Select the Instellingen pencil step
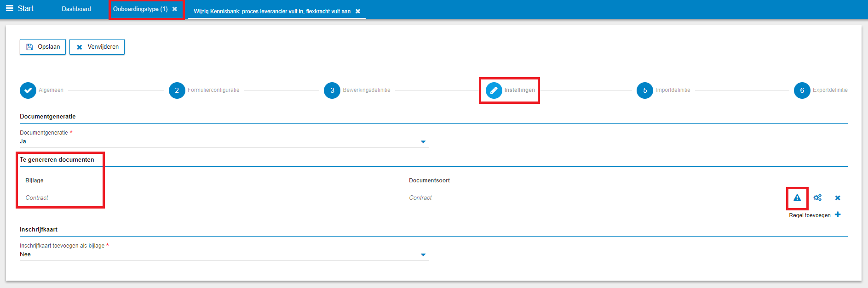The height and width of the screenshot is (288, 868). (494, 90)
